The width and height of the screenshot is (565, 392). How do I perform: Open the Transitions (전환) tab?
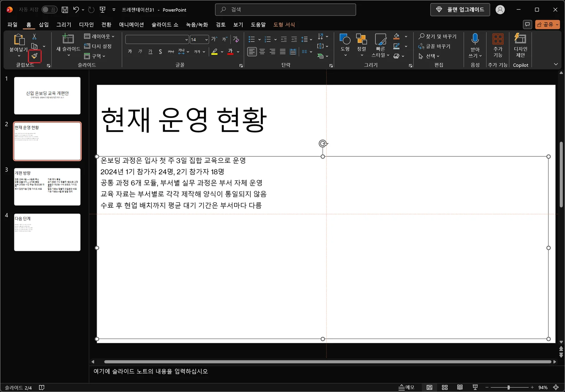106,24
